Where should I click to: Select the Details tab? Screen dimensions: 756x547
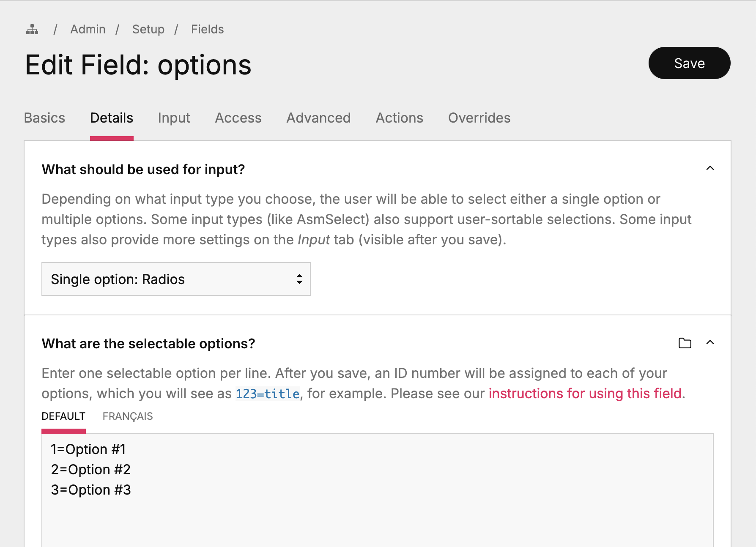[112, 118]
